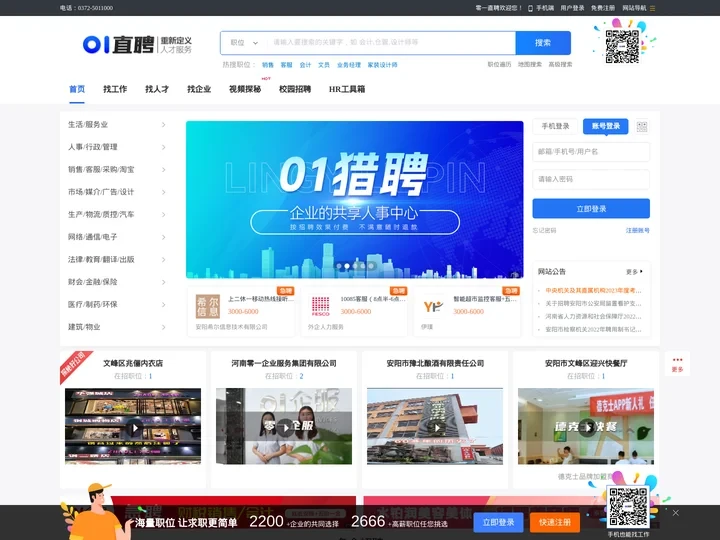Image resolution: width=720 pixels, height=540 pixels.
Task: Click the YP 伊漾 company logo
Action: [433, 306]
